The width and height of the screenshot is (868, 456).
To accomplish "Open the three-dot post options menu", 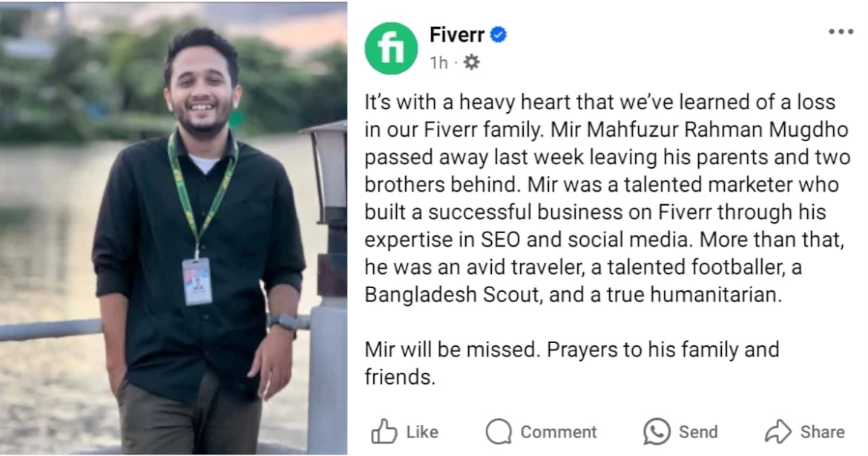I will [841, 32].
